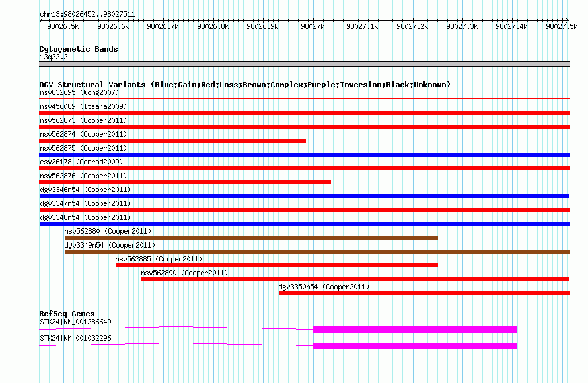Viewport: 588px width, 383px height.
Task: Click the dgv3346n54 (Cooper2011) label
Action: [x=85, y=190]
